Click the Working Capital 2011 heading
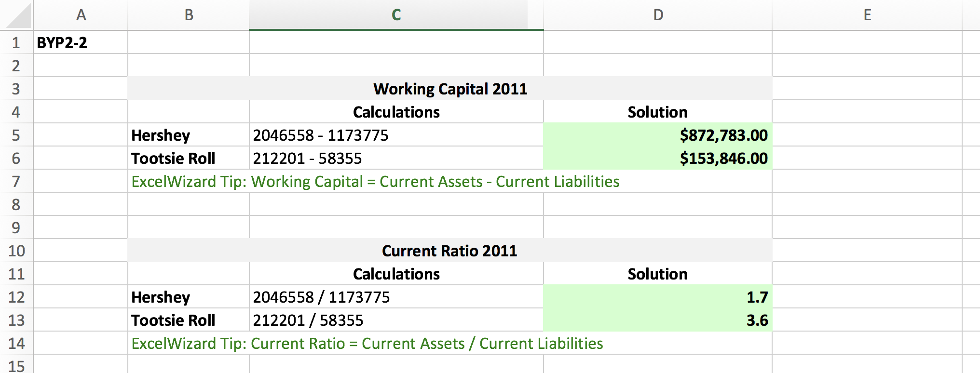Viewport: 980px width, 373px height. click(450, 89)
